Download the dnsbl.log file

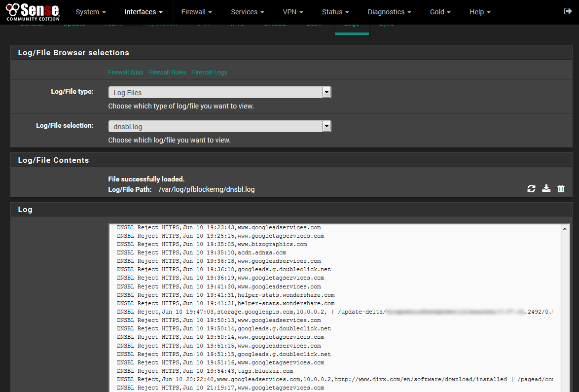coord(546,188)
